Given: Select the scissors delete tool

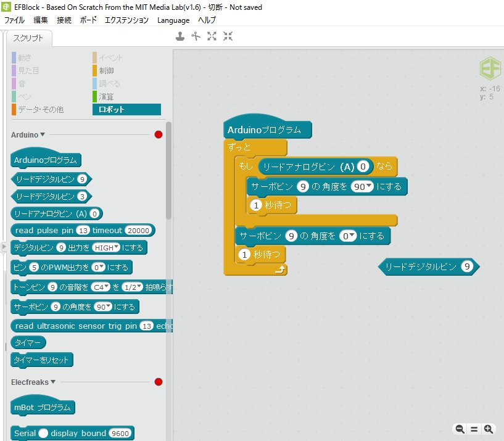Looking at the screenshot, I should point(196,36).
